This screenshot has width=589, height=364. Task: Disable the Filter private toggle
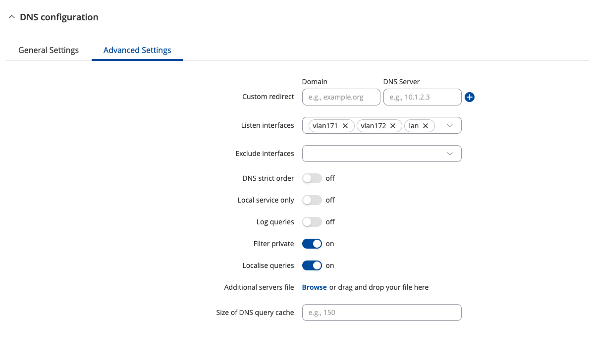tap(312, 244)
